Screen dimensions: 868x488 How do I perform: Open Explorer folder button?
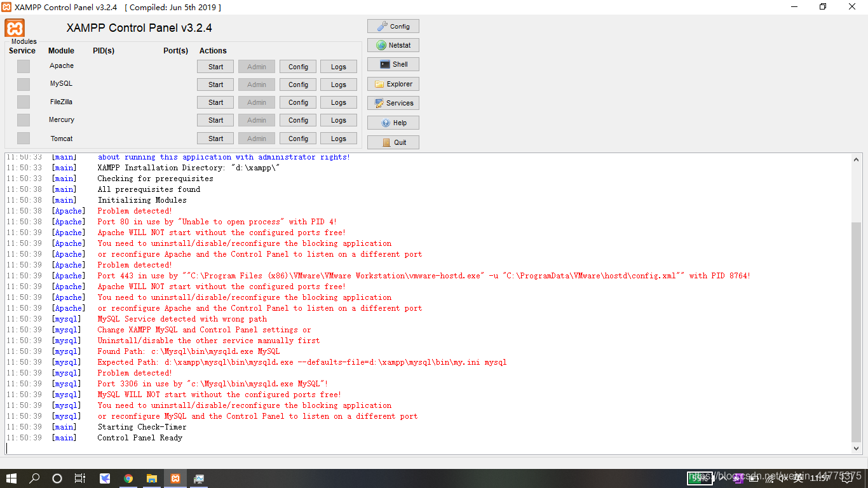pyautogui.click(x=393, y=84)
